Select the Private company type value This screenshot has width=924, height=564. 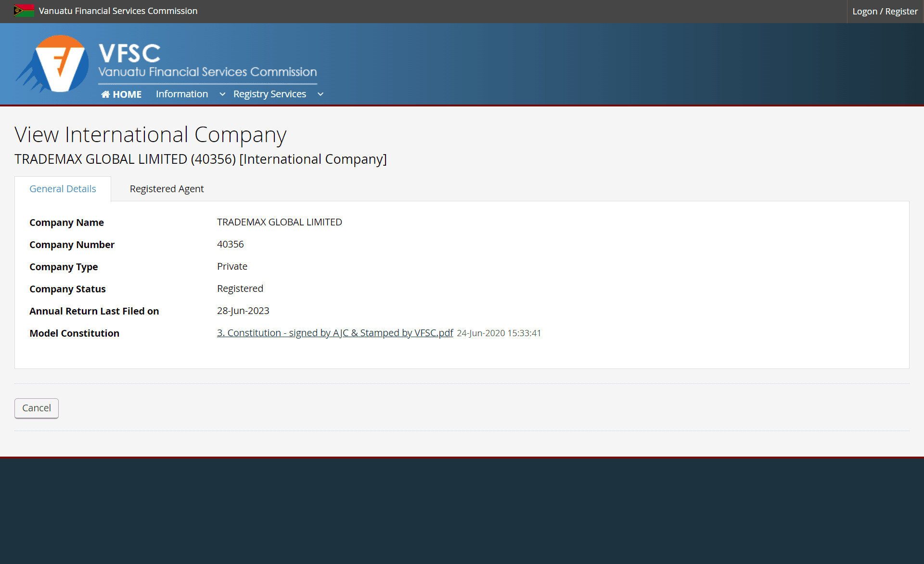tap(232, 266)
